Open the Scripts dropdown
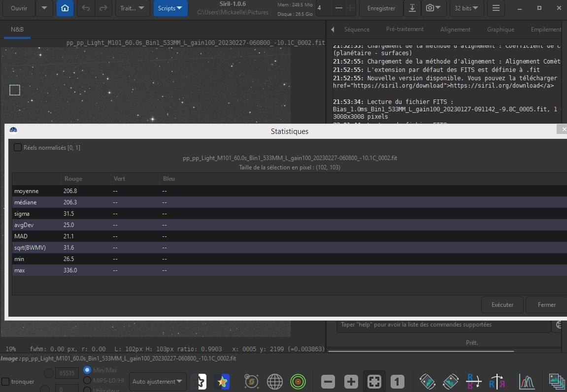This screenshot has height=392, width=567. coord(170,8)
